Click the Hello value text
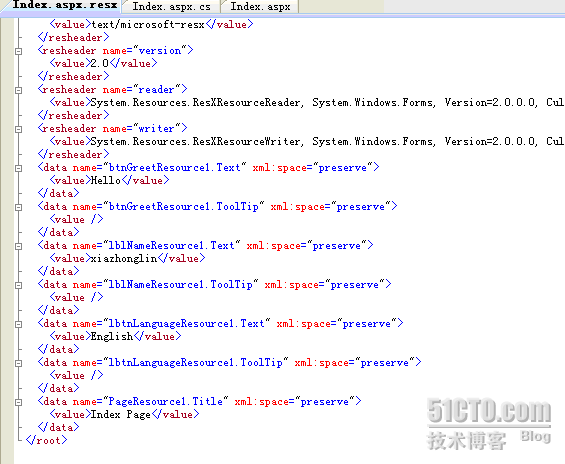This screenshot has width=565, height=464. (106, 180)
